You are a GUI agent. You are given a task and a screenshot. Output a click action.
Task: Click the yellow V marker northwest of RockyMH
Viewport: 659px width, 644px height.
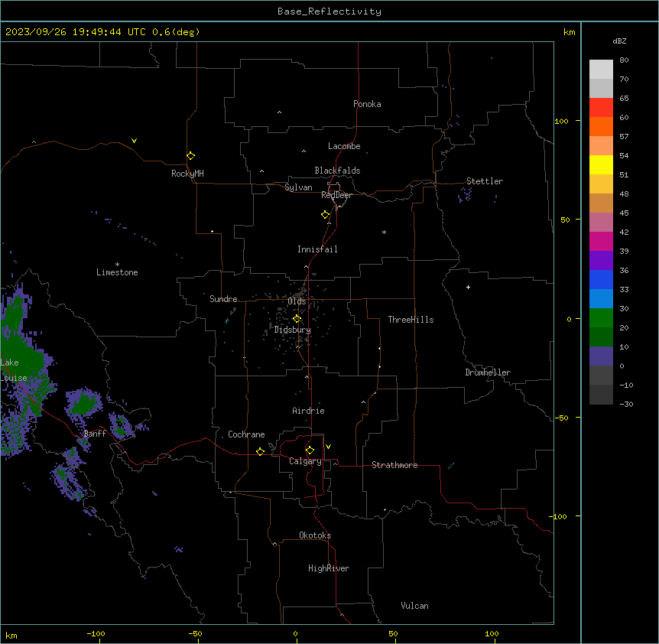(134, 141)
